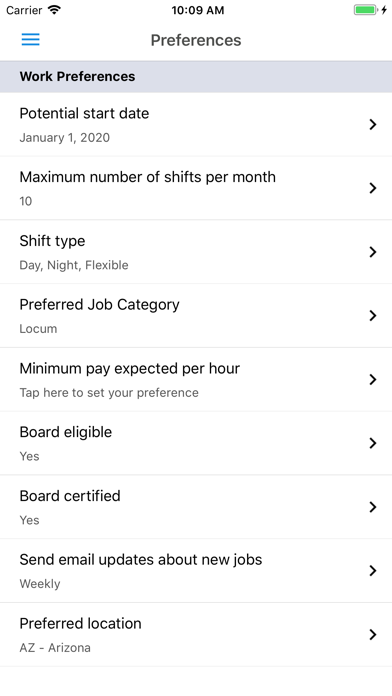Image resolution: width=392 pixels, height=696 pixels.
Task: Expand Maximum number of shifts chevron
Action: tap(373, 188)
